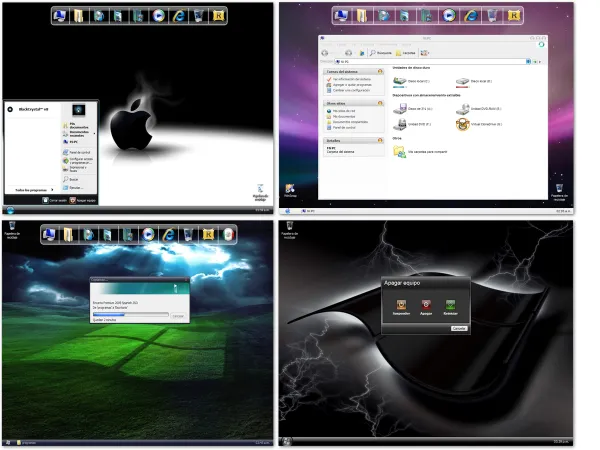600x450 pixels.
Task: Launch Internet Explorer from purple desktop dock
Action: pos(471,16)
